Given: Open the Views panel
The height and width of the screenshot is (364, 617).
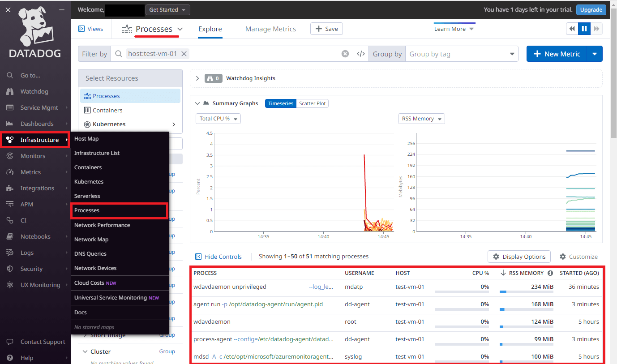Looking at the screenshot, I should click(91, 29).
